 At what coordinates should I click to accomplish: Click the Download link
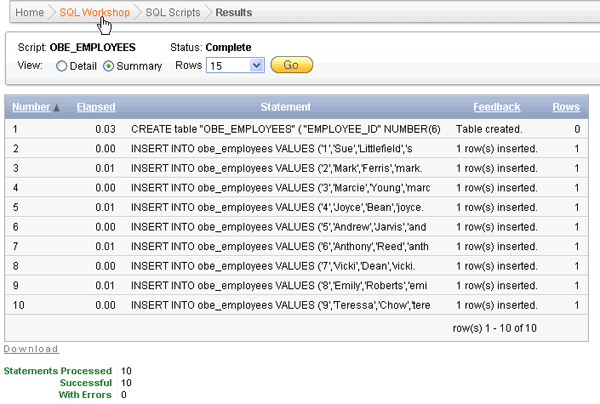tap(31, 349)
